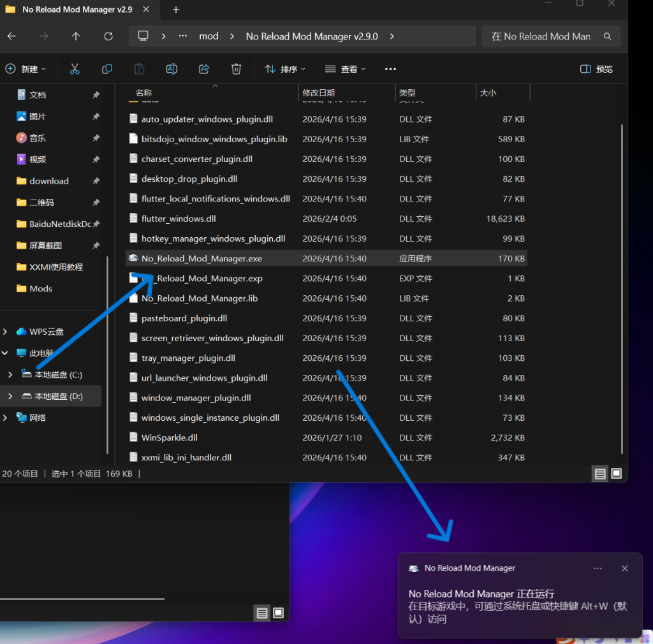Select xxmi_lib_ini_handler.dll file
The image size is (653, 644).
(326, 458)
